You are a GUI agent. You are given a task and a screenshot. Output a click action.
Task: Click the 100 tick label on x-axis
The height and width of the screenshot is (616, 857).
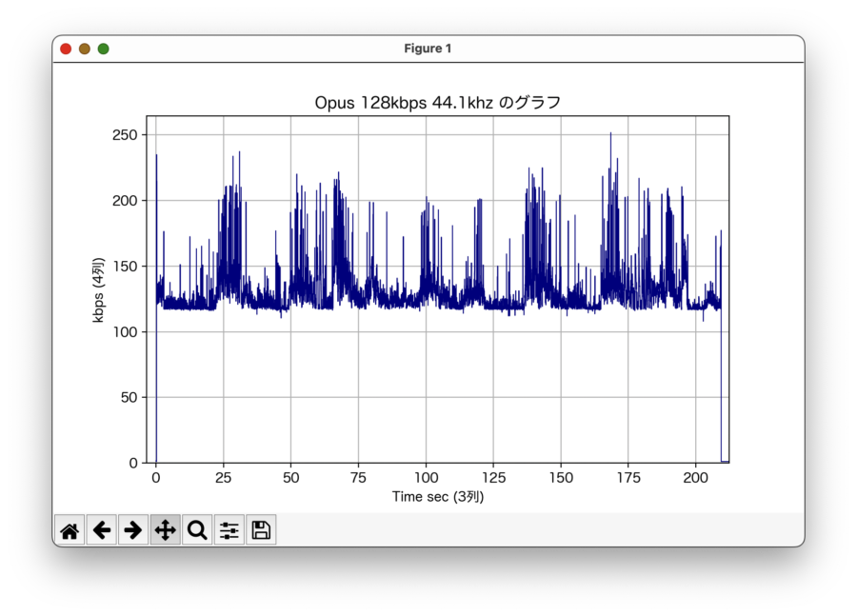[426, 477]
